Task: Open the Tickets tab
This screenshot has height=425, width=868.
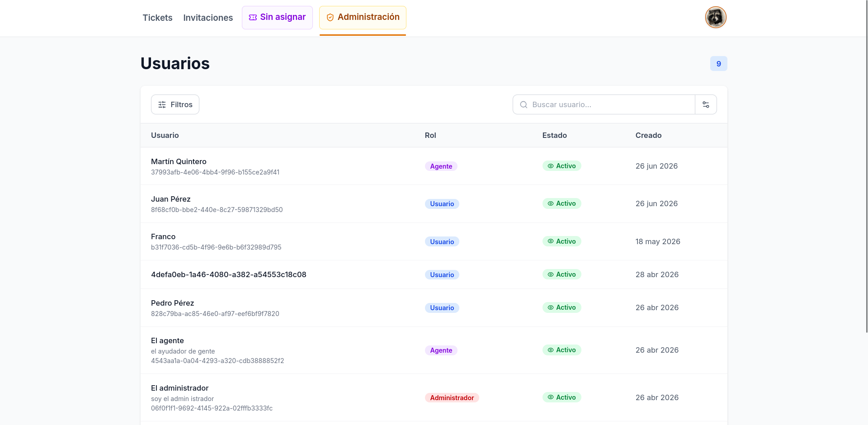Action: coord(157,18)
